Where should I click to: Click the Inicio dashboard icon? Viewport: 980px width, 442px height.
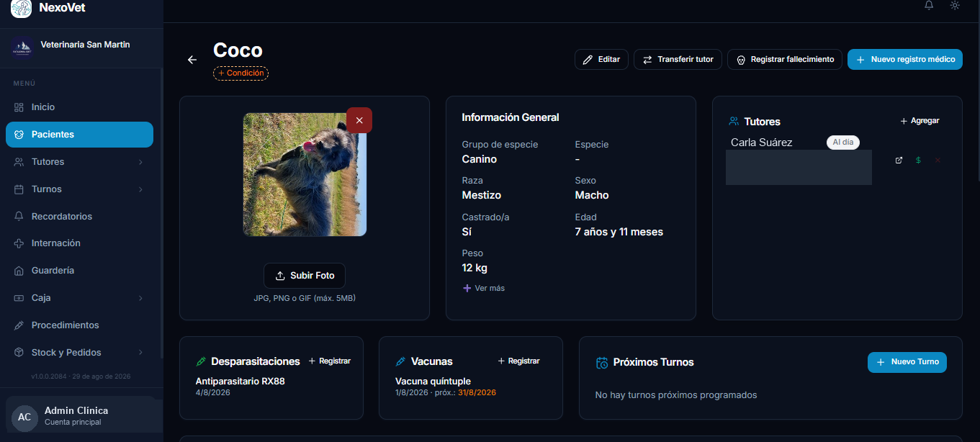click(x=19, y=107)
